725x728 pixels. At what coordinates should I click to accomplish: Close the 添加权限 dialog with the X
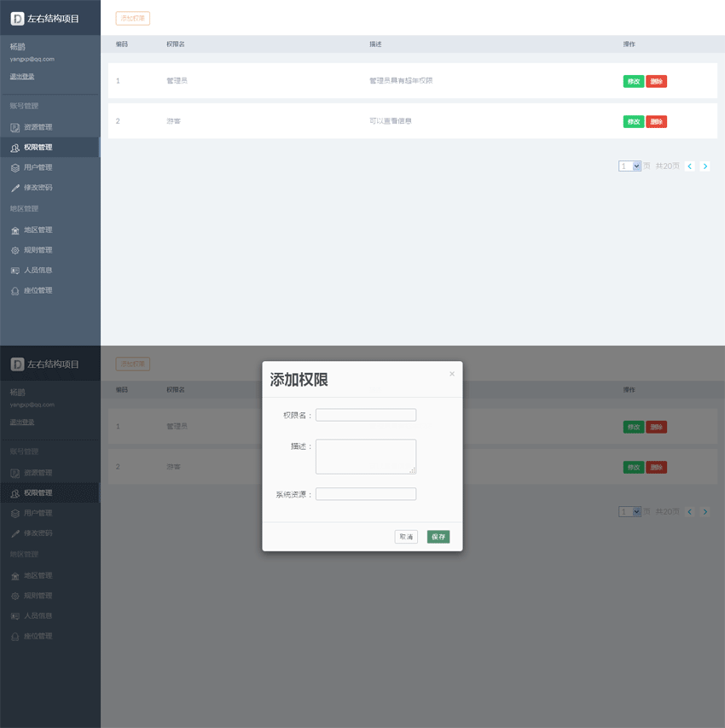[x=452, y=374]
